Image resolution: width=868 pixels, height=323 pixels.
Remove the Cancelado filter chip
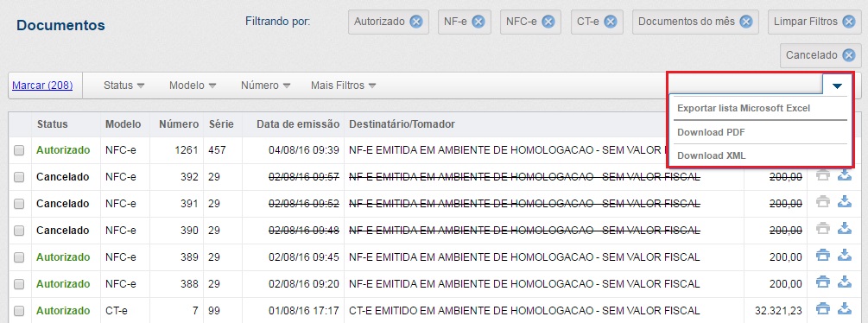tap(849, 55)
